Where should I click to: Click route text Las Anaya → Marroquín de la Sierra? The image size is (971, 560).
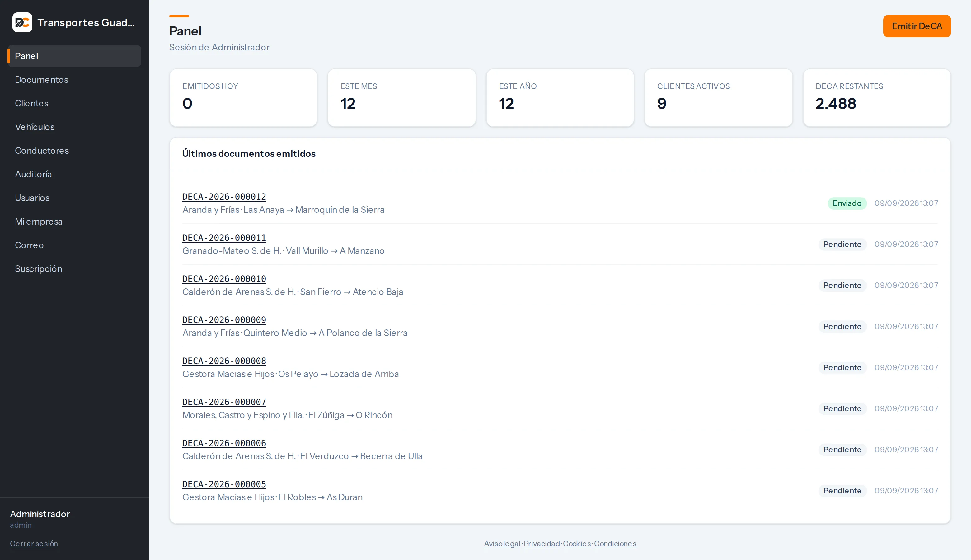(314, 210)
